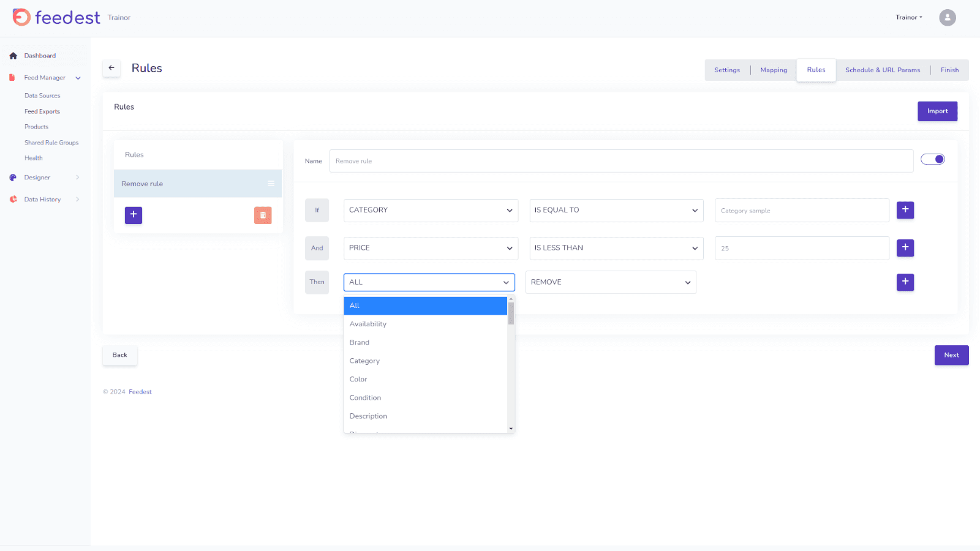Click plus button on the PRICE condition row
This screenshot has height=551, width=980.
pos(905,248)
